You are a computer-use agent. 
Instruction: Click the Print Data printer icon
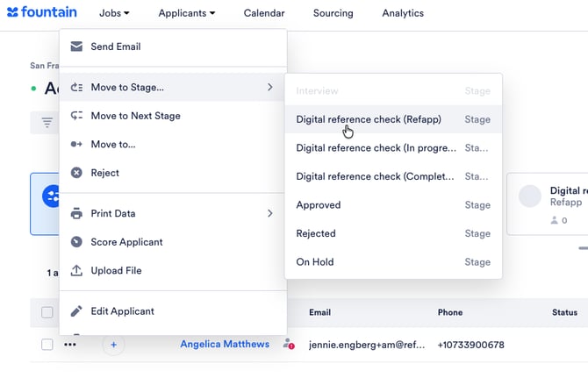click(x=76, y=213)
